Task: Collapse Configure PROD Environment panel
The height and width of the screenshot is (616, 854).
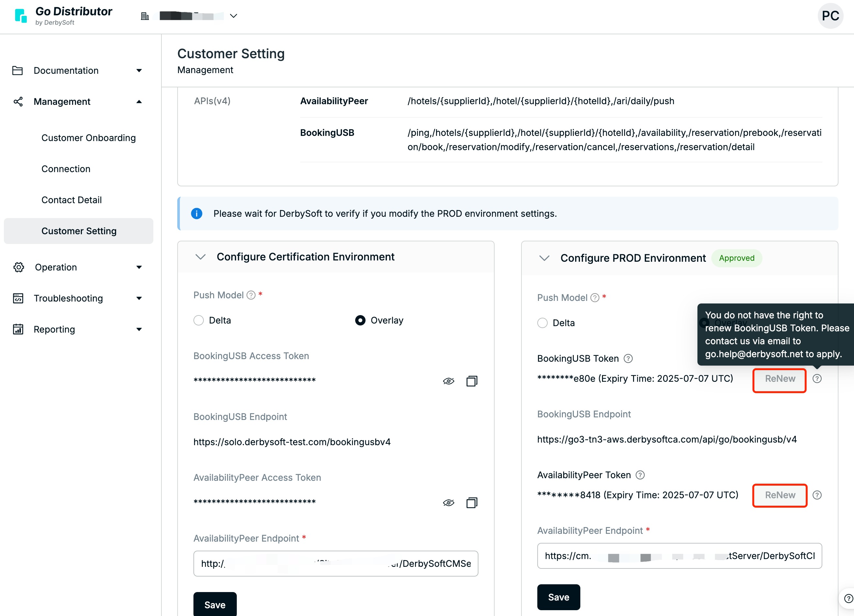Action: click(544, 258)
